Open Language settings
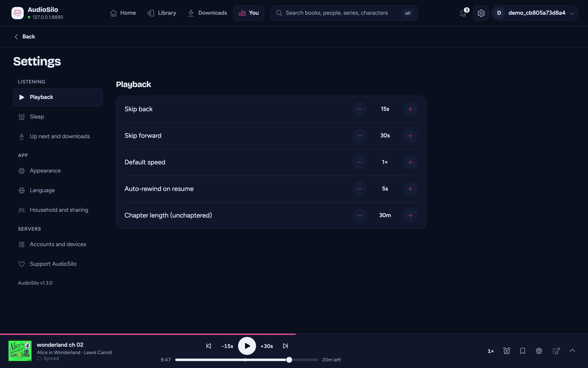The height and width of the screenshot is (368, 588). [58, 190]
